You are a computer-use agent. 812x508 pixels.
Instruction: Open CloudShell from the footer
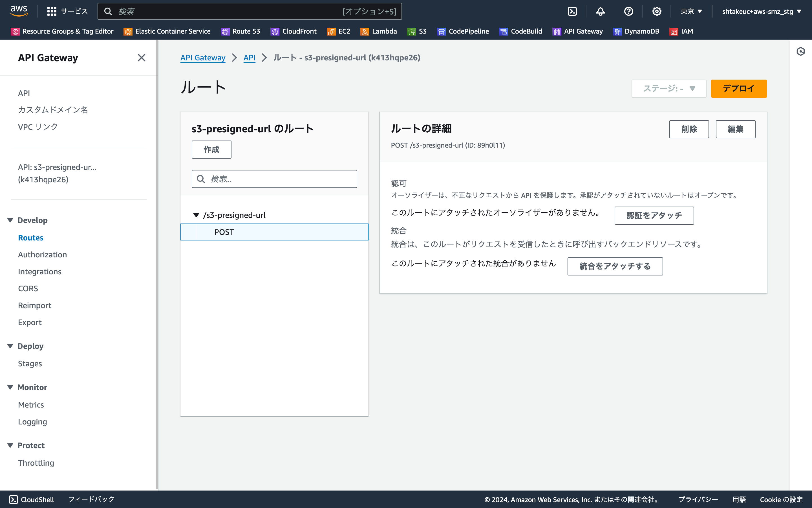pyautogui.click(x=31, y=499)
